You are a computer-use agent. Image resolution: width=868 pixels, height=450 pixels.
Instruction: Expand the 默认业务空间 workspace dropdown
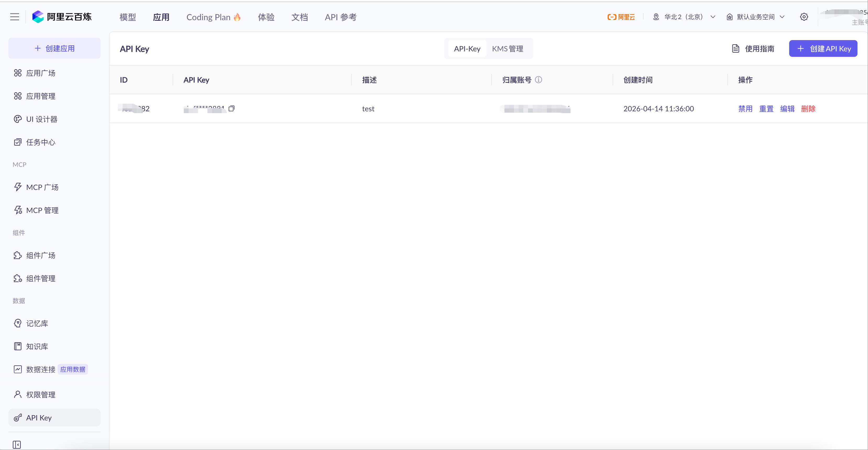pyautogui.click(x=756, y=17)
